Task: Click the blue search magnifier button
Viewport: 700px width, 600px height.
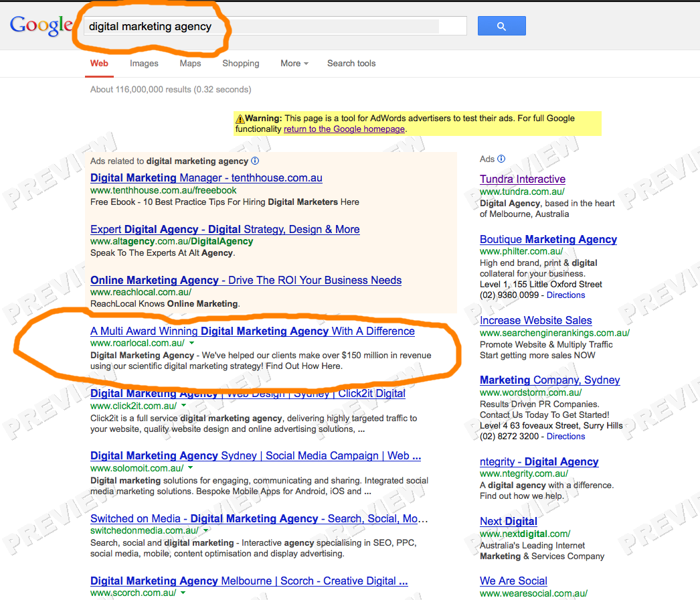Action: (x=501, y=26)
